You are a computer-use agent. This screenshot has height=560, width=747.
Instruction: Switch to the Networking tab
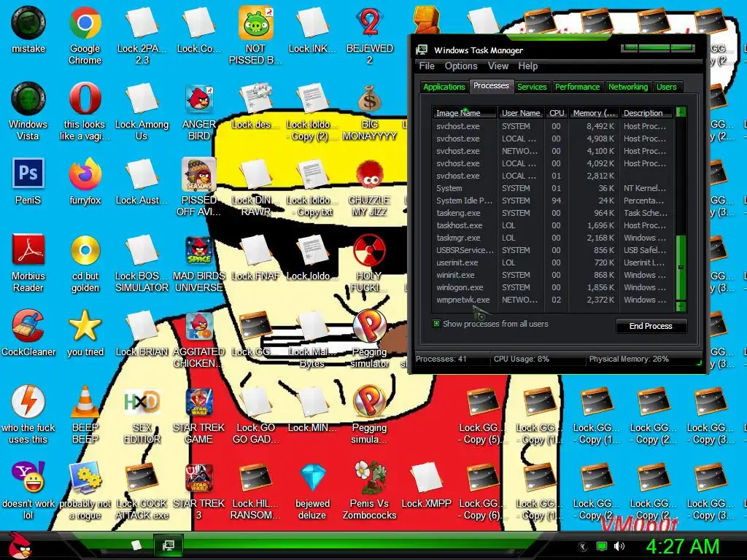[x=628, y=87]
